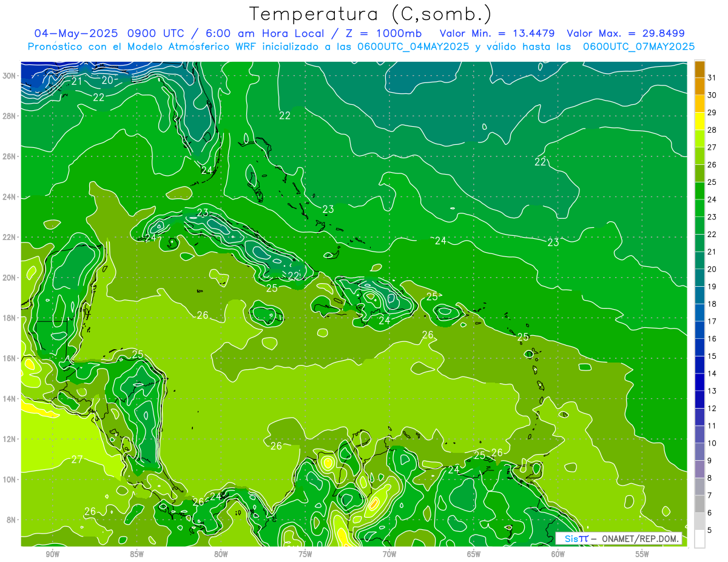The height and width of the screenshot is (562, 728).
Task: Click the 60W longitude axis label
Action: click(558, 554)
